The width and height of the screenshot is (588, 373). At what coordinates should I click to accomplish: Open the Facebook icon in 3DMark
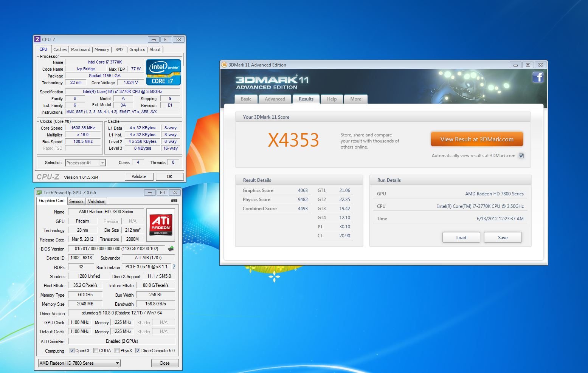click(538, 77)
